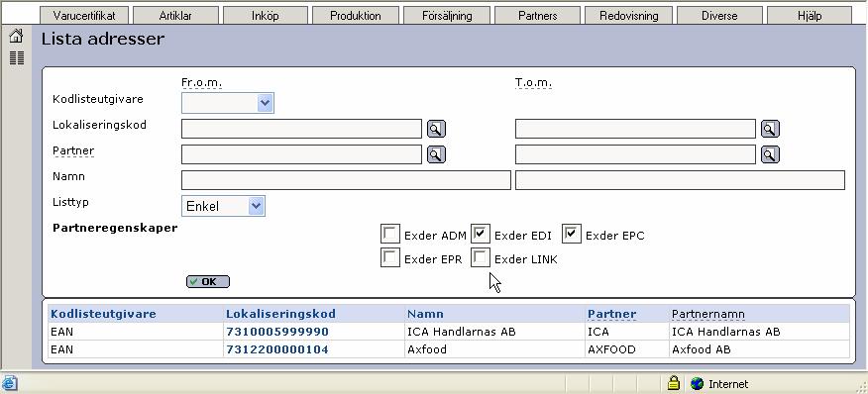Viewport: 868px width, 394px height.
Task: Open the list view icon in sidebar
Action: tap(17, 57)
